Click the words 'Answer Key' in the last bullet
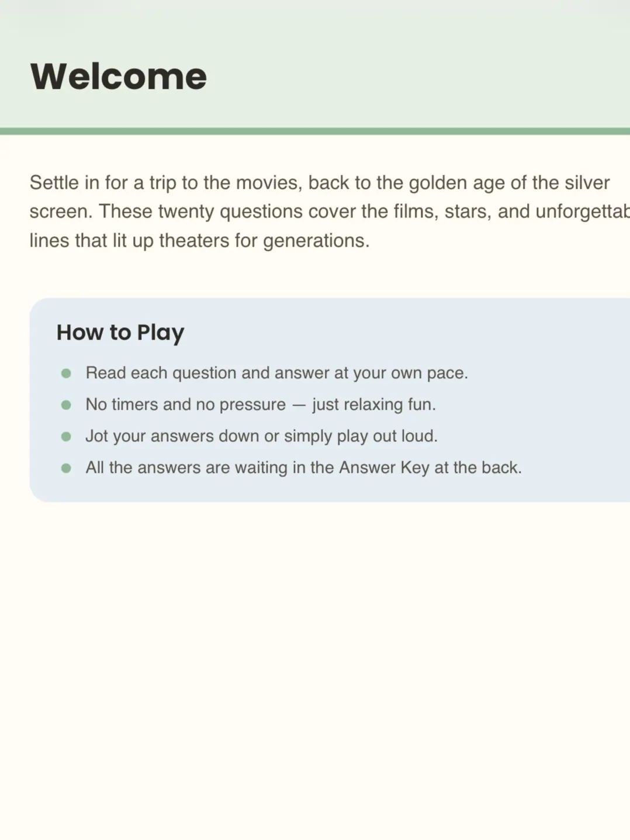Screen dimensions: 630x840 tap(384, 468)
